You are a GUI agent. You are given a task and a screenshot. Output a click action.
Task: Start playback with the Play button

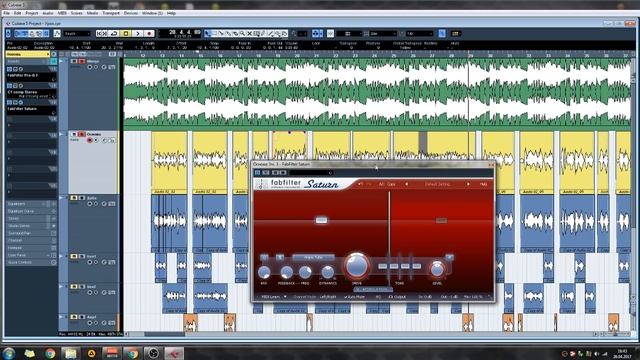click(138, 33)
